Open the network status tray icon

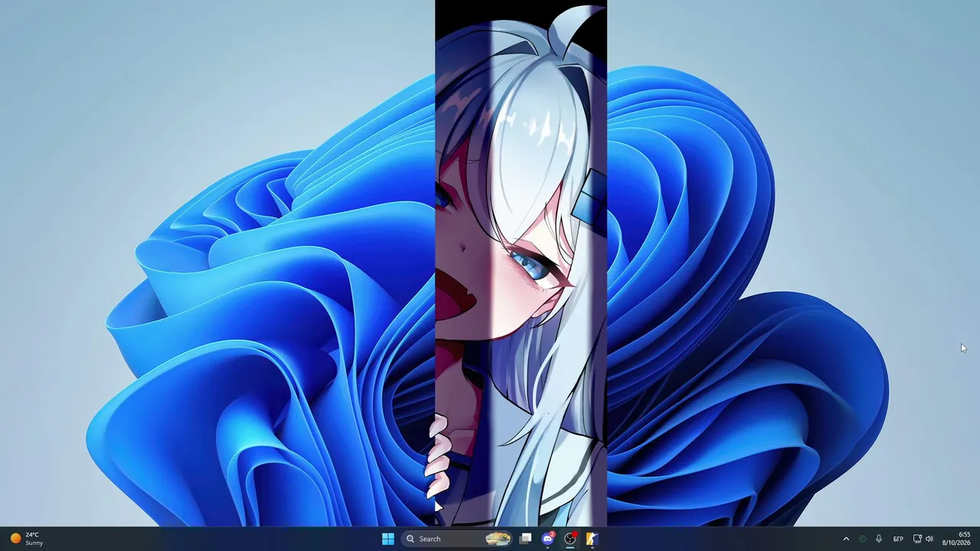coord(917,539)
